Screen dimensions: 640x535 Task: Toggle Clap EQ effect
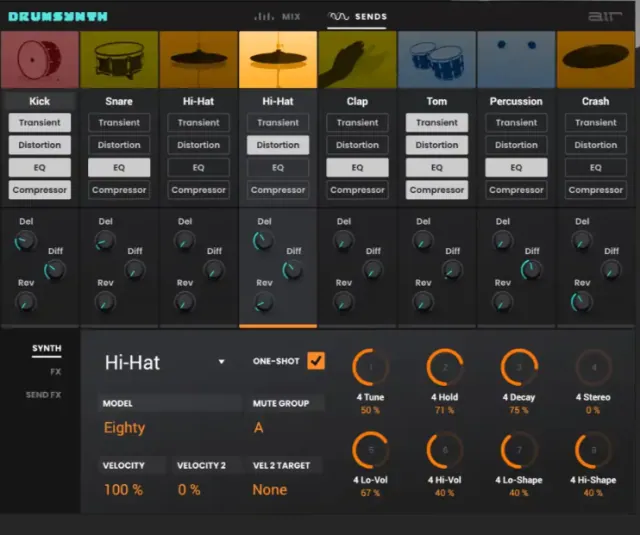357,167
